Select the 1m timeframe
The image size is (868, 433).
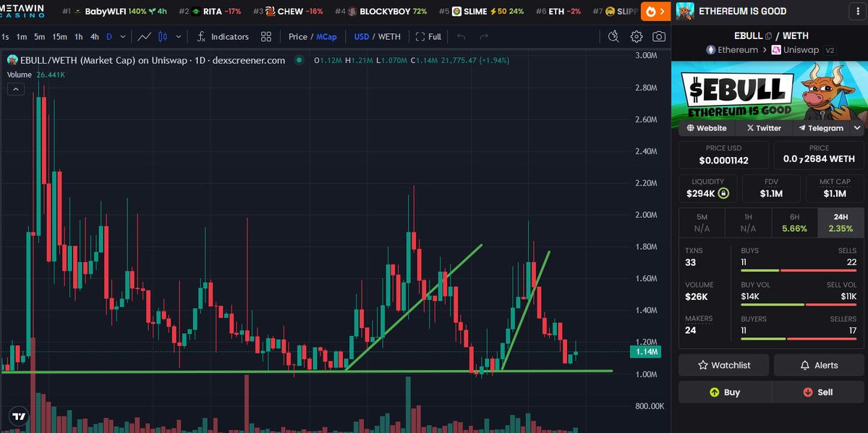coord(22,36)
